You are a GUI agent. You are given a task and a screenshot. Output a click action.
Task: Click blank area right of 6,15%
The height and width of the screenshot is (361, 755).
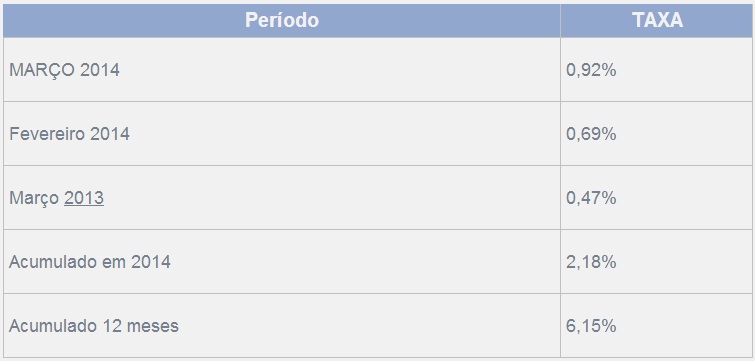click(684, 326)
